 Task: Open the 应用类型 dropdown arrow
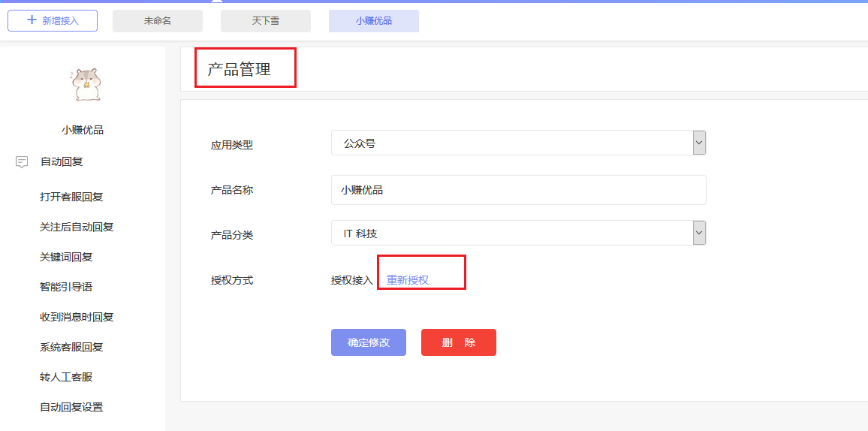click(x=699, y=143)
